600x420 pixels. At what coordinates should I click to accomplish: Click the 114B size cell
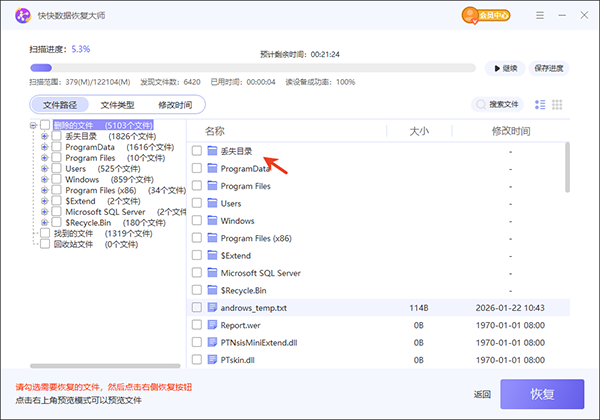tap(419, 308)
